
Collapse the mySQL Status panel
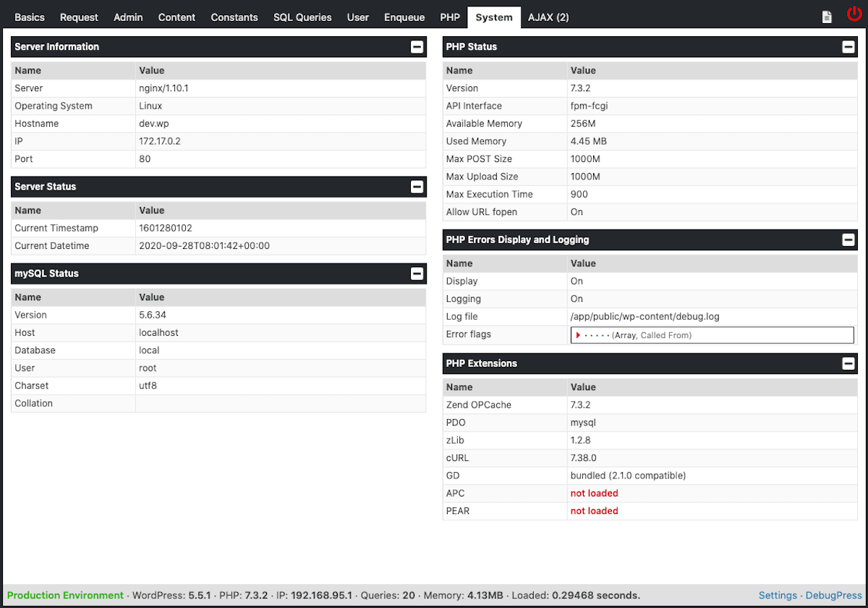tap(417, 274)
